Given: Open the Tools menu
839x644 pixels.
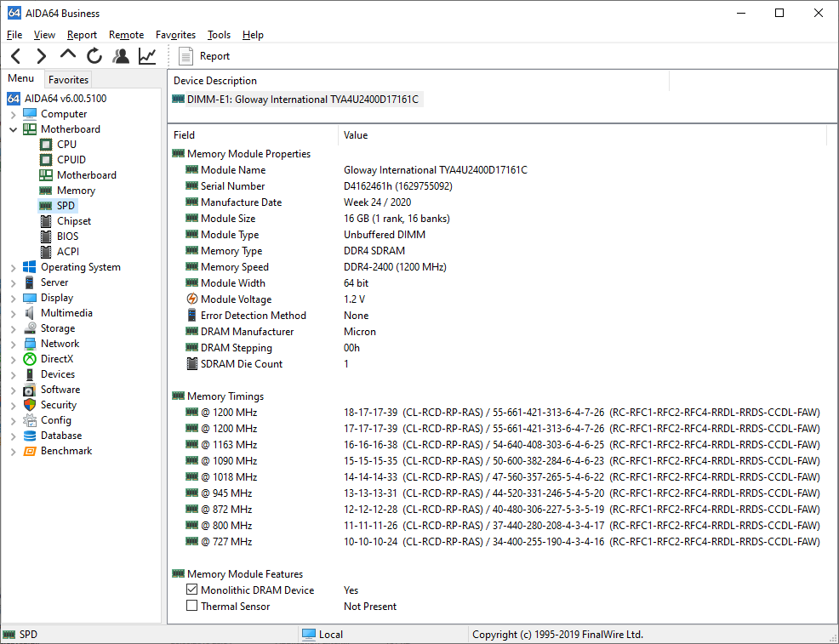Looking at the screenshot, I should (x=219, y=35).
